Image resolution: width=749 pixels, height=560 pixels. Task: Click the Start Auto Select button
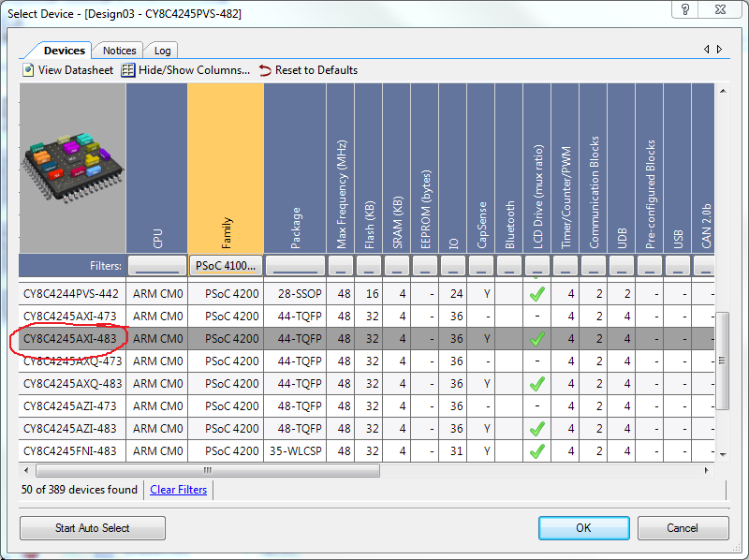coord(92,528)
